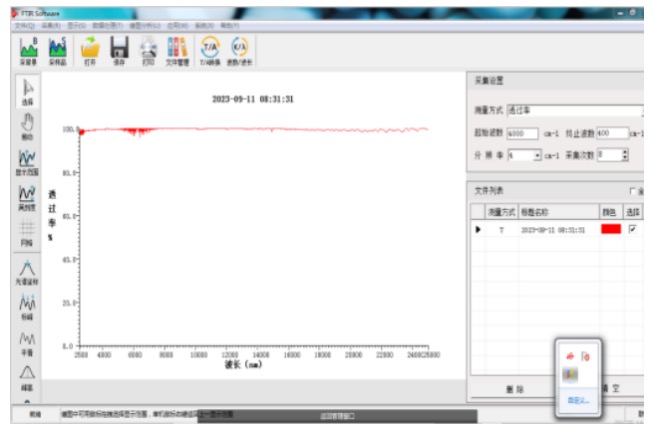The width and height of the screenshot is (654, 434).
Task: Click the collect background (B) toolbar icon
Action: pyautogui.click(x=29, y=48)
